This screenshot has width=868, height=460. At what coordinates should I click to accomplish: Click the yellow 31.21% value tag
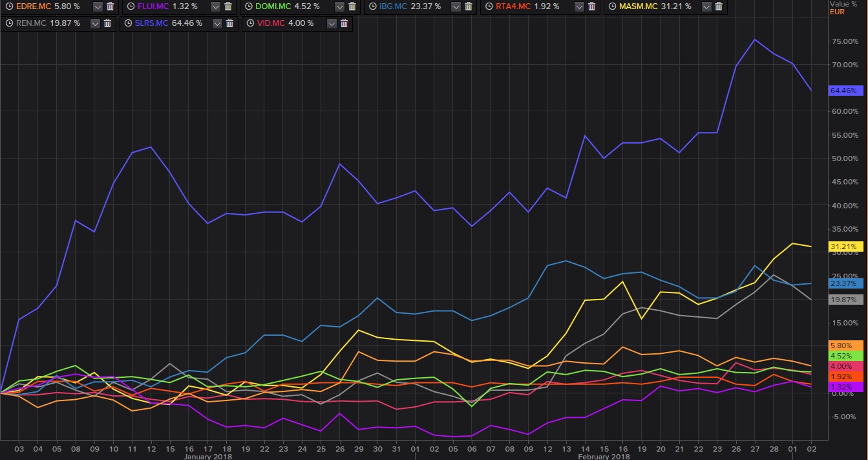click(x=845, y=246)
